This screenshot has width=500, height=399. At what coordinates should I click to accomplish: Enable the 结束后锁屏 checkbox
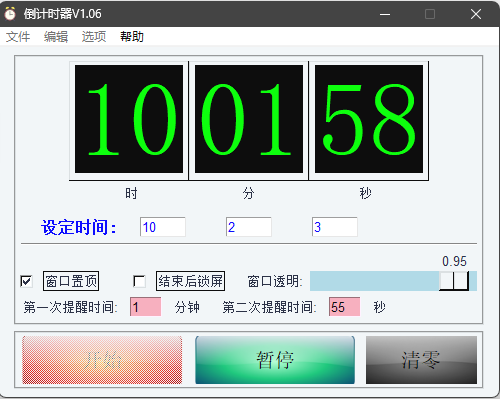tap(139, 281)
